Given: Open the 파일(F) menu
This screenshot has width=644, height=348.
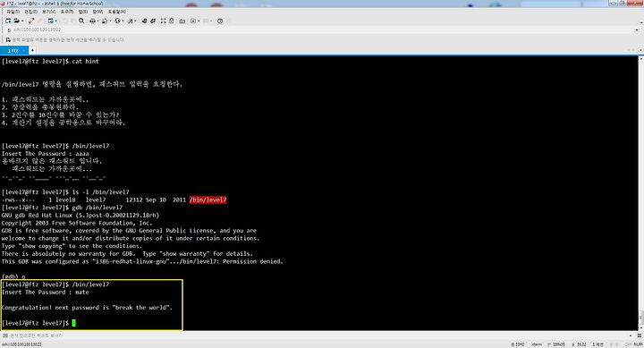Looking at the screenshot, I should coord(13,12).
